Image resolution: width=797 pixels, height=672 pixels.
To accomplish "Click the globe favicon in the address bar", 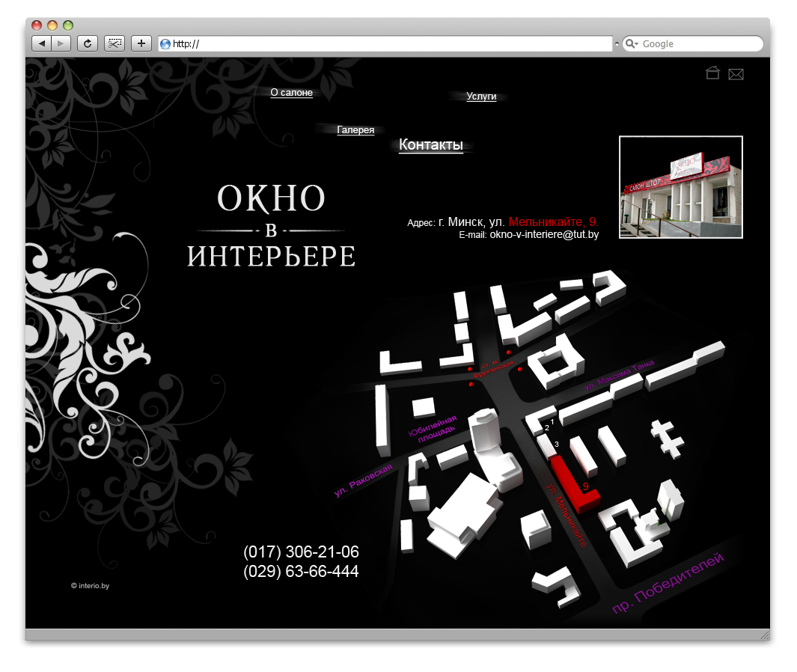I will tap(165, 43).
